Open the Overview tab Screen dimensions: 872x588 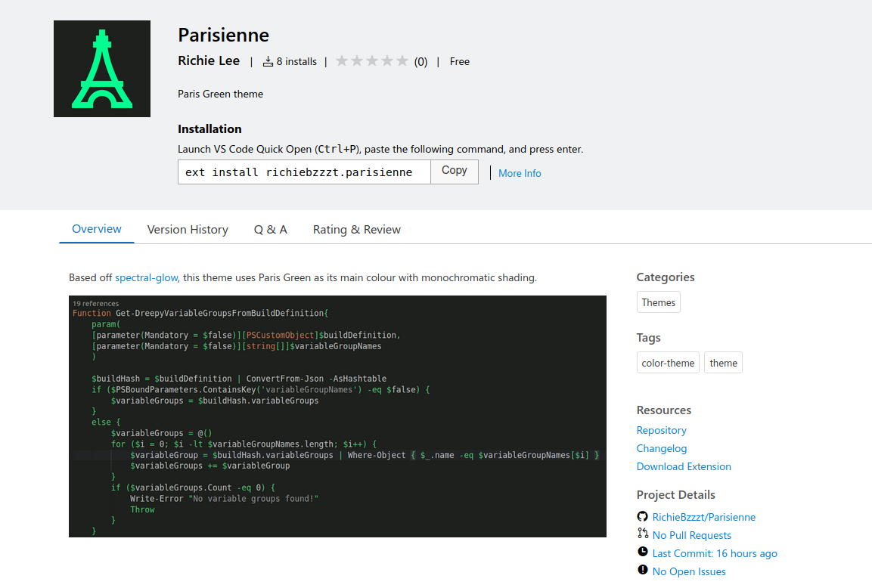click(97, 229)
